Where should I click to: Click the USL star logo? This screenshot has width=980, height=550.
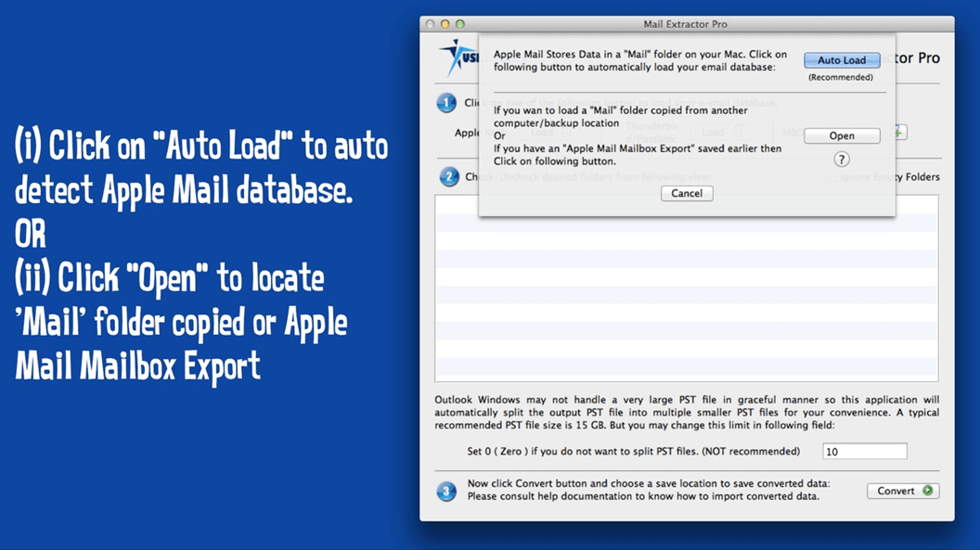point(459,58)
